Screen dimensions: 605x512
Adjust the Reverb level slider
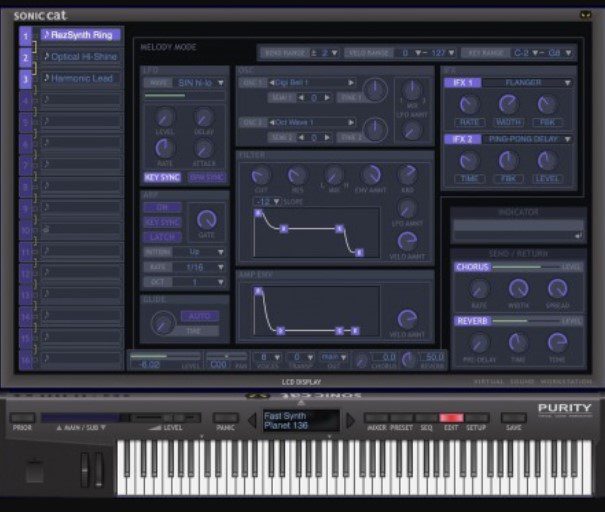click(527, 321)
